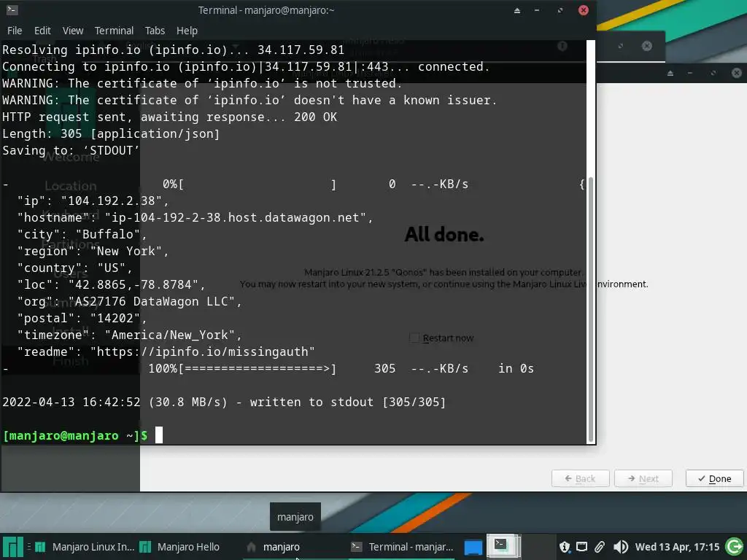
Task: Close the installer window behind the terminal
Action: [736, 73]
